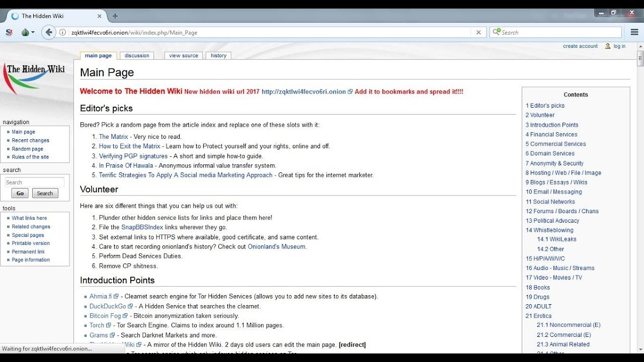Close The Hidden Wiki tab
Viewport: 644px width, 362px height.
point(99,16)
